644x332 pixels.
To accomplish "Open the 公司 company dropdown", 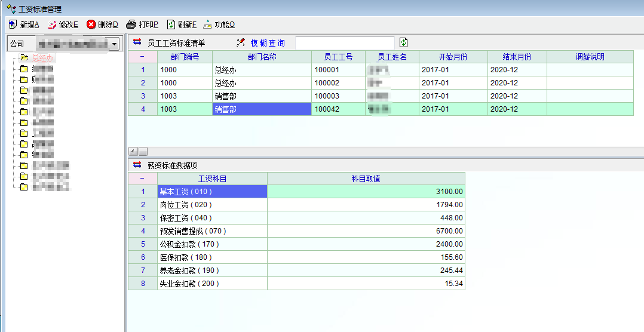I will [x=114, y=44].
